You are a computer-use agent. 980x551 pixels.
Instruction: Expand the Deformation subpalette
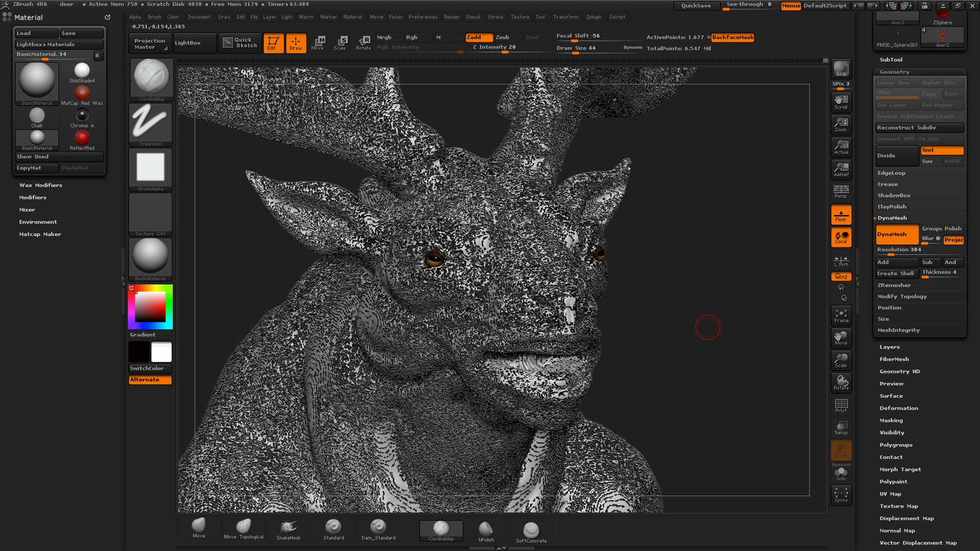tap(898, 408)
